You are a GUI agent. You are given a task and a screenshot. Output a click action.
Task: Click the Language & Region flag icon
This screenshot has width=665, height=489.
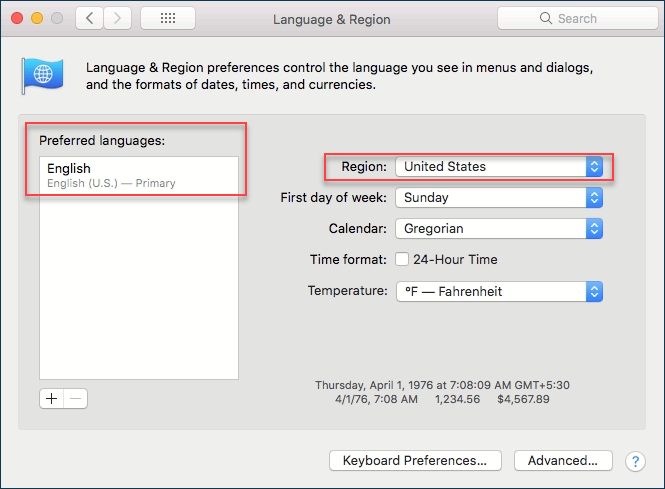click(x=42, y=75)
